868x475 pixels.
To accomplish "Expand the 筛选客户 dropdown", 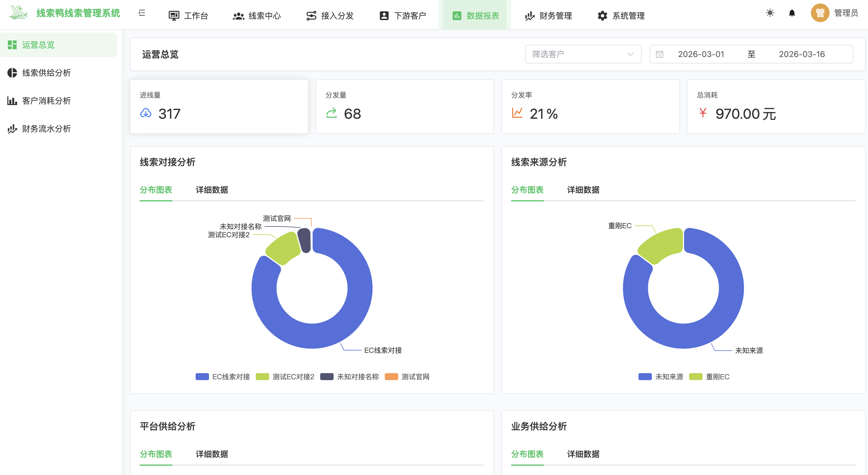I will [583, 54].
